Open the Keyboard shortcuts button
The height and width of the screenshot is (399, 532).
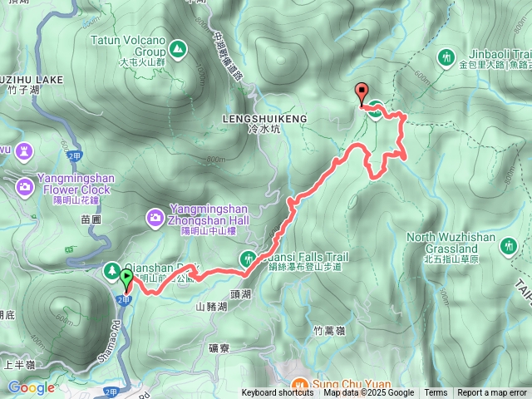tap(278, 393)
